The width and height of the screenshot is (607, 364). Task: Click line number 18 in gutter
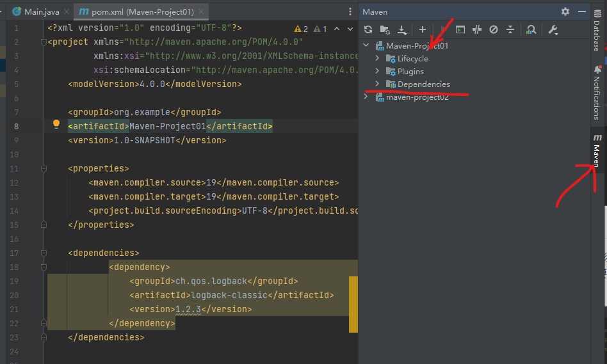coord(14,267)
